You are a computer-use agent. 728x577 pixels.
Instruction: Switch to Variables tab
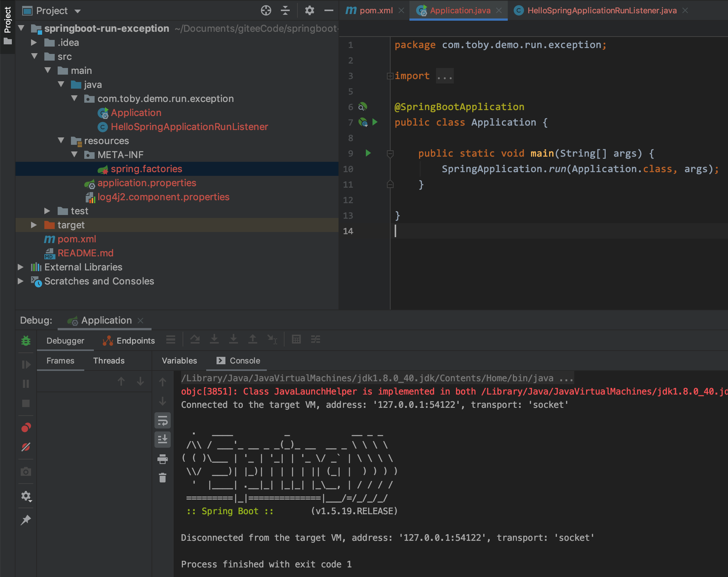point(179,361)
